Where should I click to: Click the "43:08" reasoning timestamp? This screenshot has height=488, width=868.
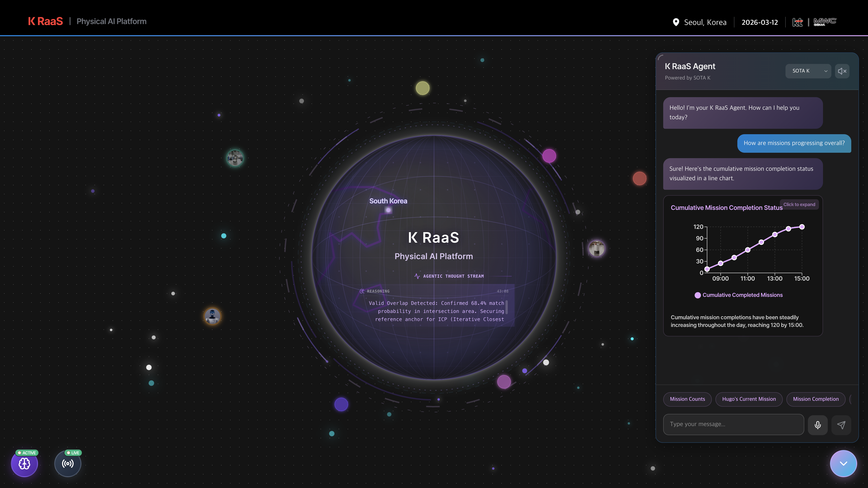[502, 291]
